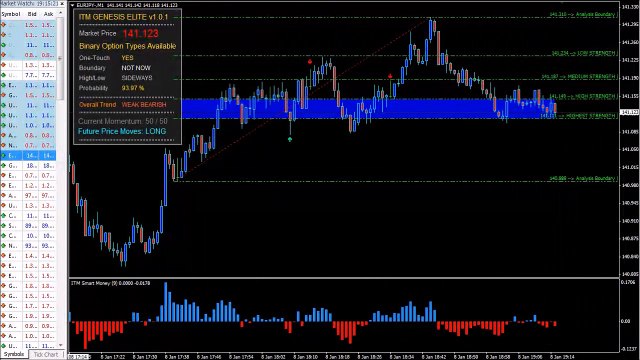
Task: Click the Probability 93.97 % value
Action: pos(133,88)
